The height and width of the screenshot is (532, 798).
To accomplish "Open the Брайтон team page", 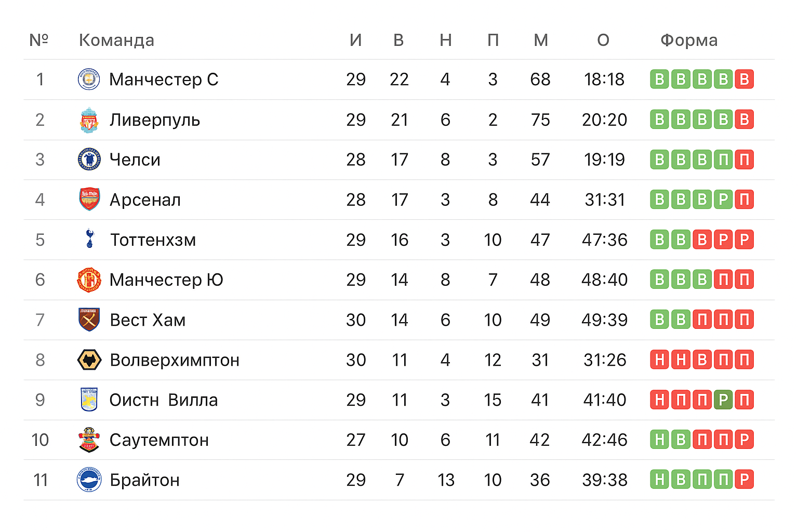I will 144,480.
